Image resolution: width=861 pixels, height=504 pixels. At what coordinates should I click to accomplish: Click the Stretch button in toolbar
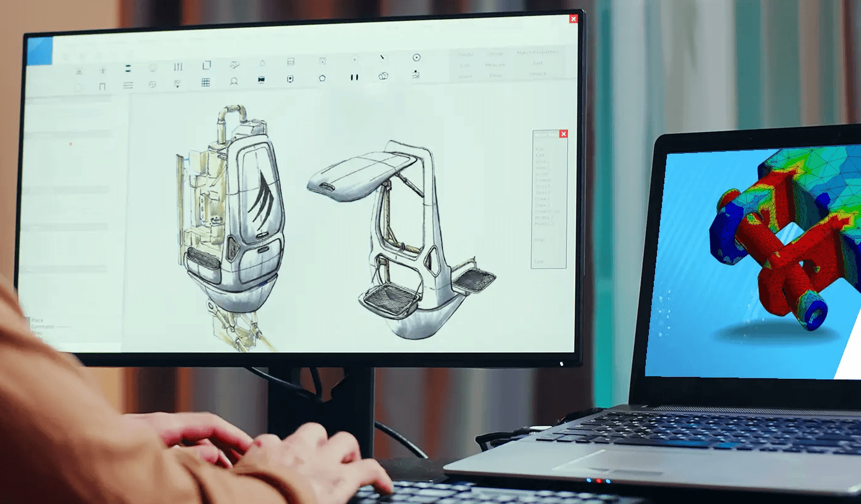[x=538, y=74]
